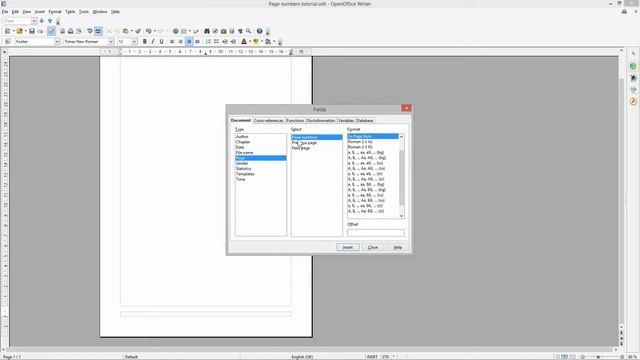Click the Table icon in the standard toolbar
This screenshot has width=640, height=360.
tap(184, 31)
